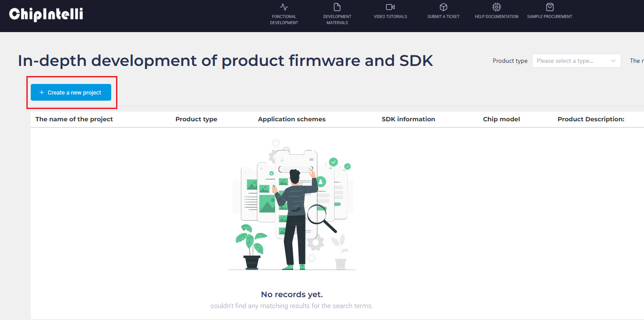Open the Product type select box
Viewport: 644px width, 320px height.
(x=576, y=61)
